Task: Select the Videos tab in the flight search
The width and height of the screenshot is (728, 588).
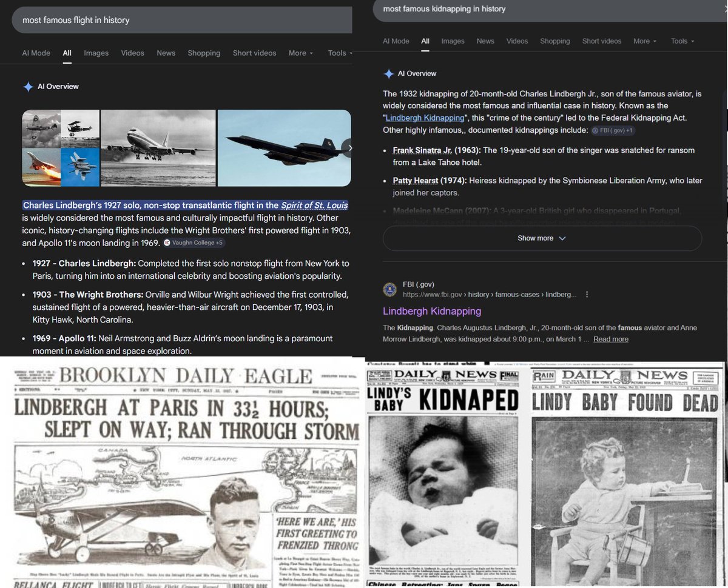Action: tap(132, 53)
